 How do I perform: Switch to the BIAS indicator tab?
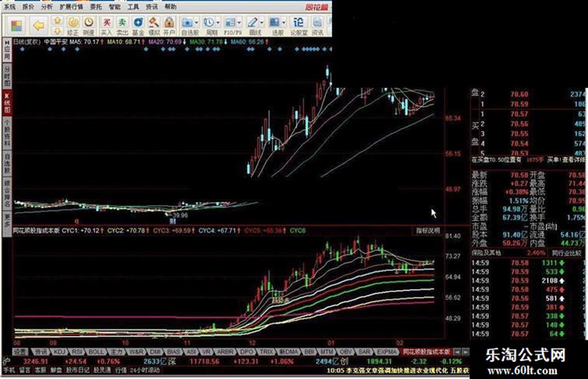pyautogui.click(x=174, y=352)
